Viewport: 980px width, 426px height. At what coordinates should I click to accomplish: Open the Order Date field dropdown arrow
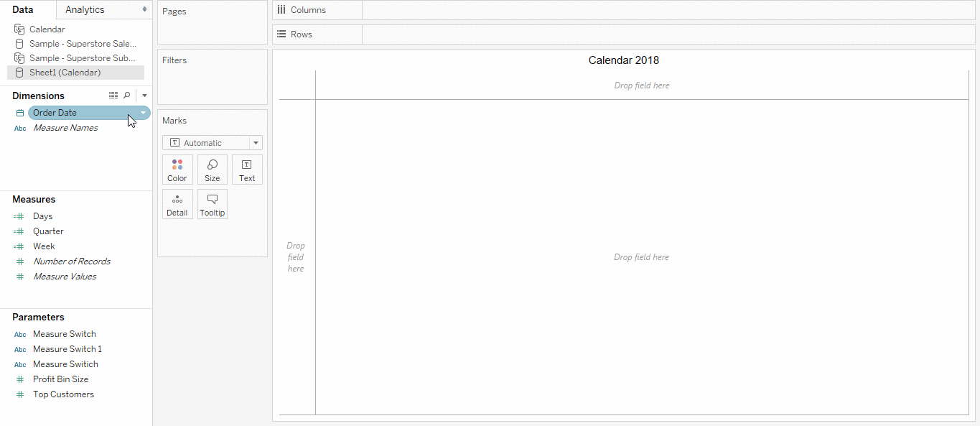tap(142, 113)
